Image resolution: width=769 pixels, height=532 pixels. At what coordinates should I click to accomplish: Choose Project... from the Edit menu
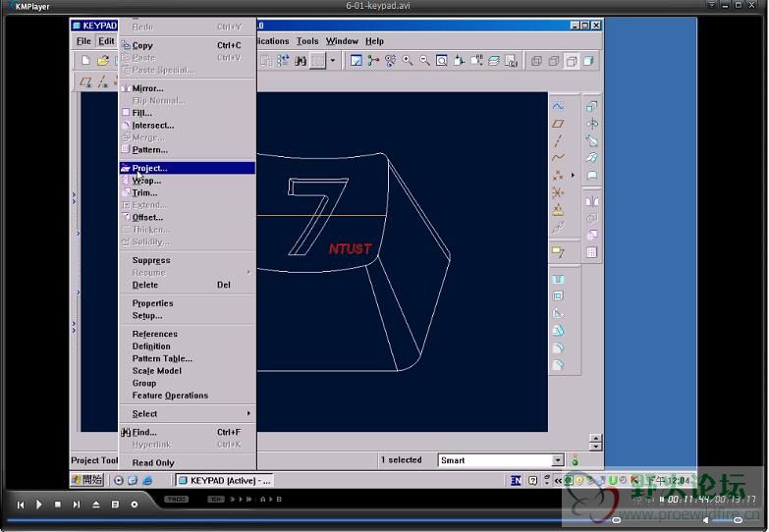pos(187,168)
